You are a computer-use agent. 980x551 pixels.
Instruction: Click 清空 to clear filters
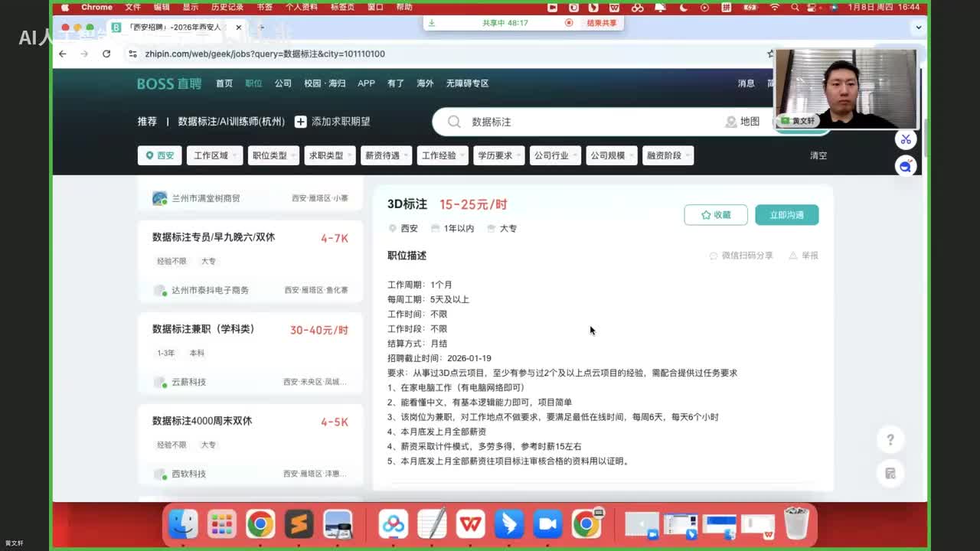[x=818, y=155]
